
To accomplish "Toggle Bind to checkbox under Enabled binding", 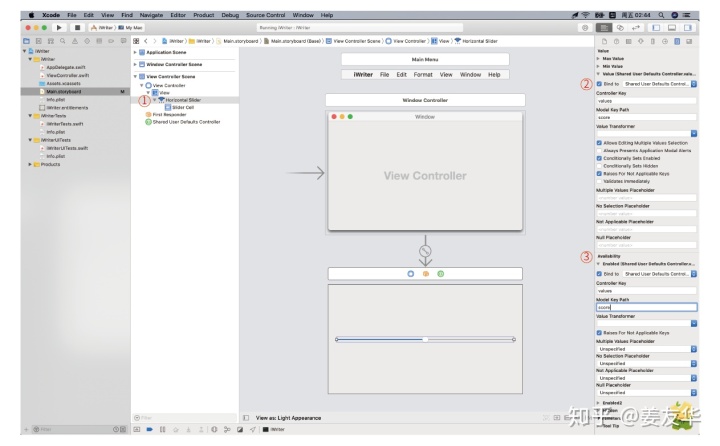I will [599, 274].
